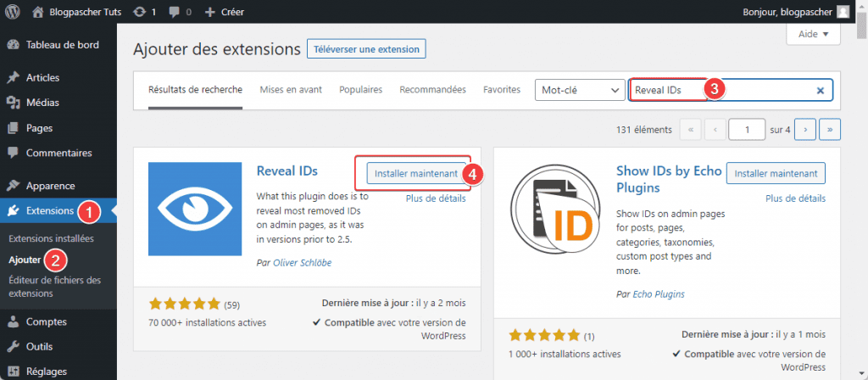
Task: Focus the Reveal IDs search field
Action: tap(730, 90)
